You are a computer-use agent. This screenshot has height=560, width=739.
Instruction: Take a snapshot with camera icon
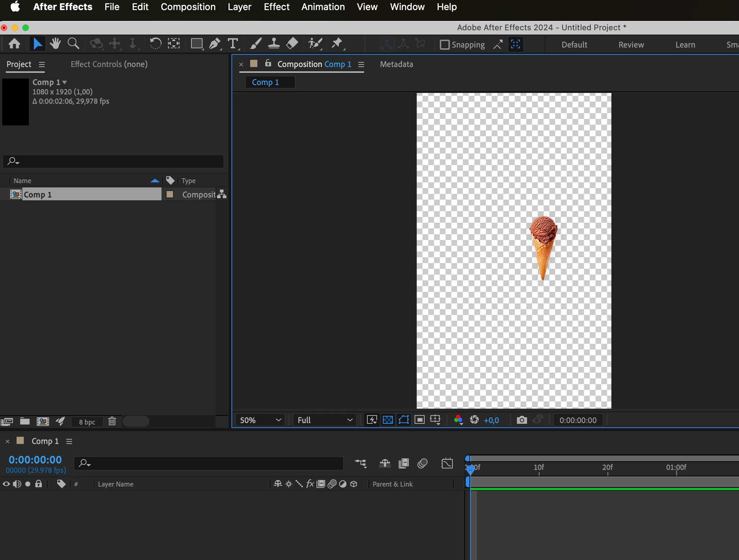(x=522, y=420)
